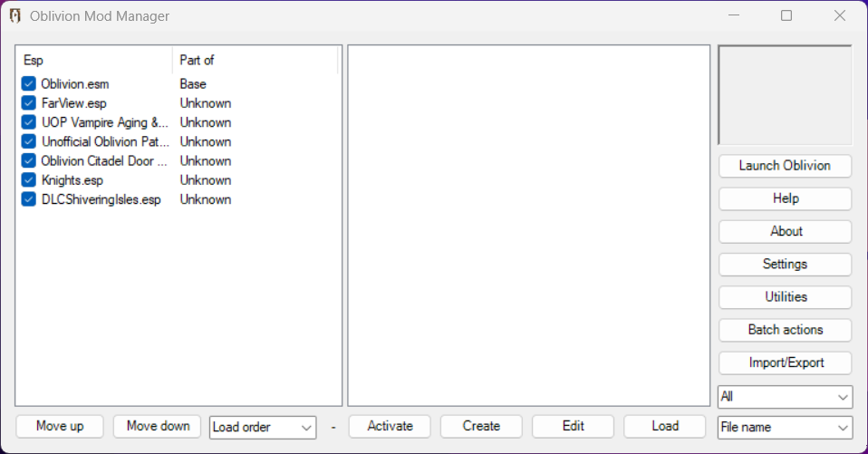Uncheck the Oblivion.esm checkbox
868x454 pixels.
(29, 83)
